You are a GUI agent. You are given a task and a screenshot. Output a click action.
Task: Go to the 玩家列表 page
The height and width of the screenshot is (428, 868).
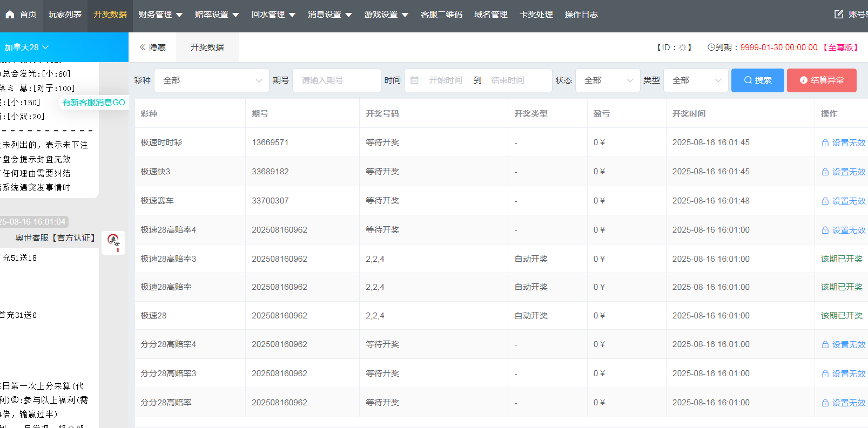(x=65, y=15)
